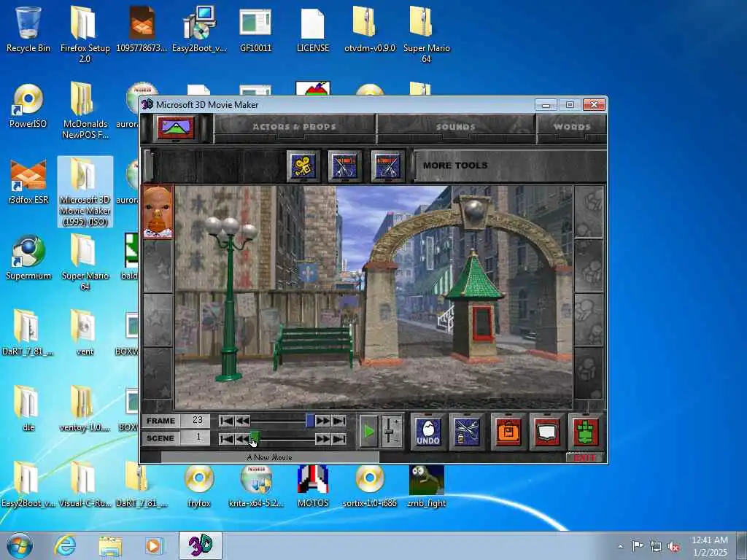747x560 pixels.
Task: Open the Undo egg button
Action: 427,432
